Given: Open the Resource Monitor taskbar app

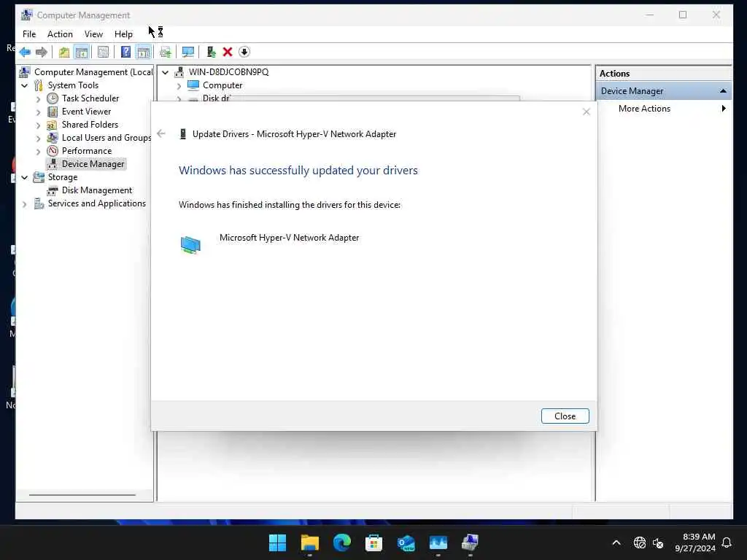Looking at the screenshot, I should (438, 542).
